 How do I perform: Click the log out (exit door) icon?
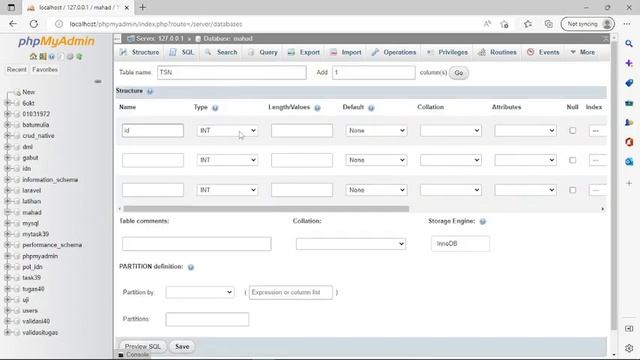click(43, 56)
